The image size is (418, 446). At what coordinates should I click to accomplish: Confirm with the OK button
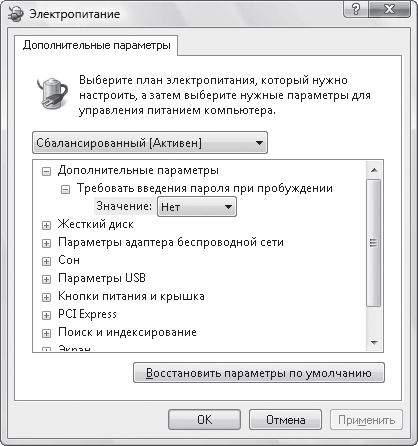click(204, 419)
